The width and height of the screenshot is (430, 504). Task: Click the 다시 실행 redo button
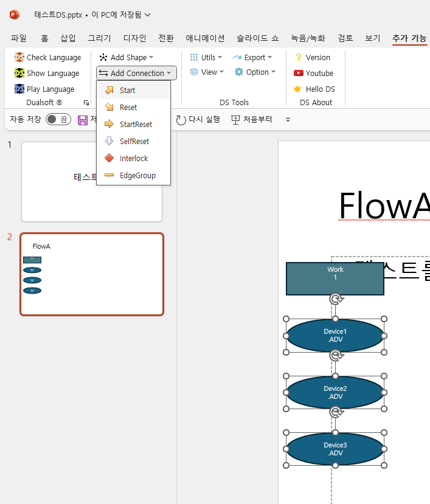click(198, 120)
